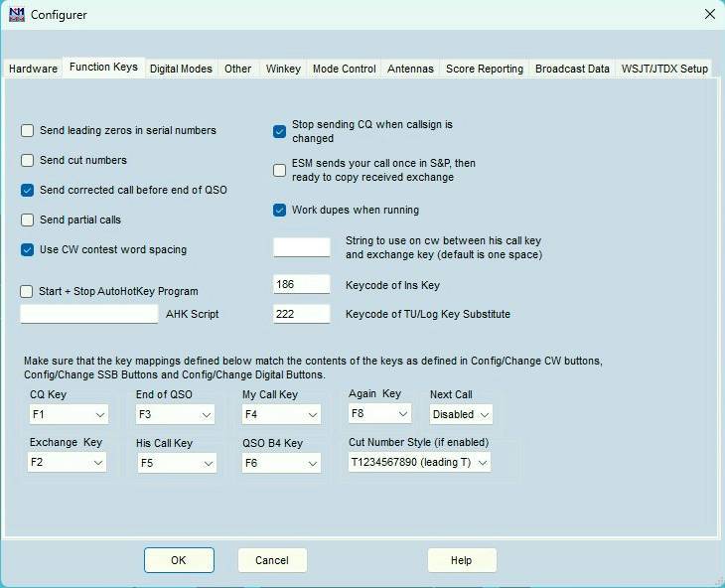Open the Digital Modes tab

coord(181,69)
